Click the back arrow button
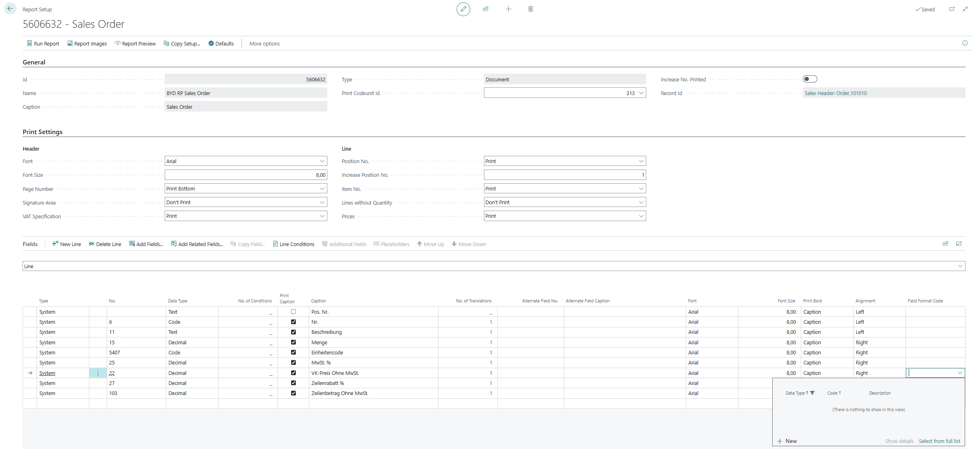The width and height of the screenshot is (980, 449). point(10,8)
